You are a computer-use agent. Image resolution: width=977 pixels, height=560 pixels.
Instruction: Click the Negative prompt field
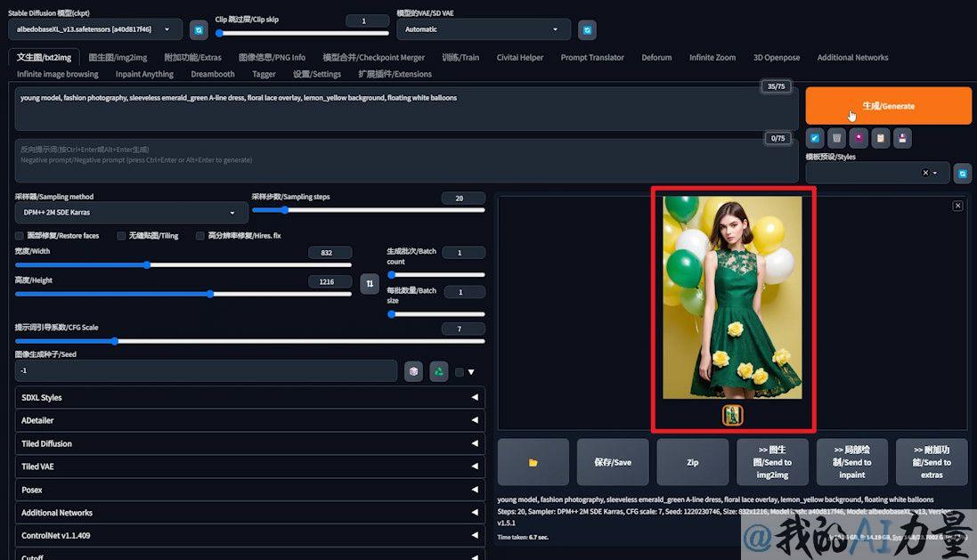(406, 161)
